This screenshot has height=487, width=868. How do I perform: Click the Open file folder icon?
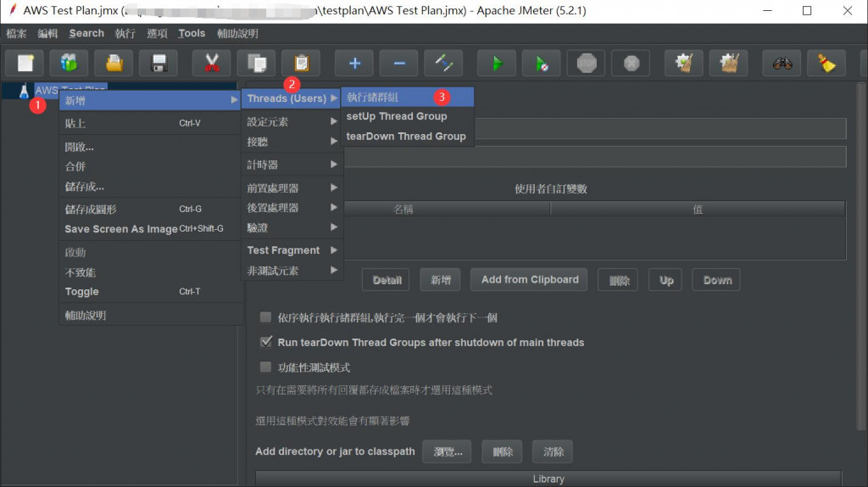(114, 63)
